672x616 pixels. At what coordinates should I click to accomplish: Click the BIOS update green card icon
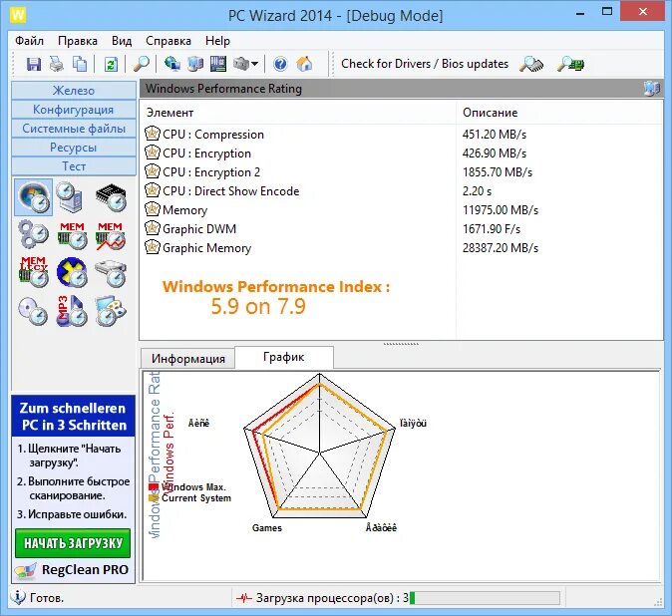(x=570, y=64)
